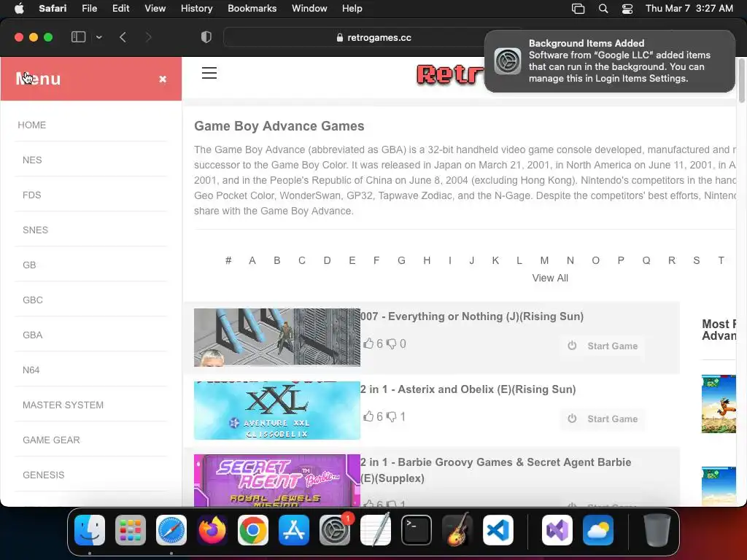
Task: Filter games by letter A
Action: 252,260
